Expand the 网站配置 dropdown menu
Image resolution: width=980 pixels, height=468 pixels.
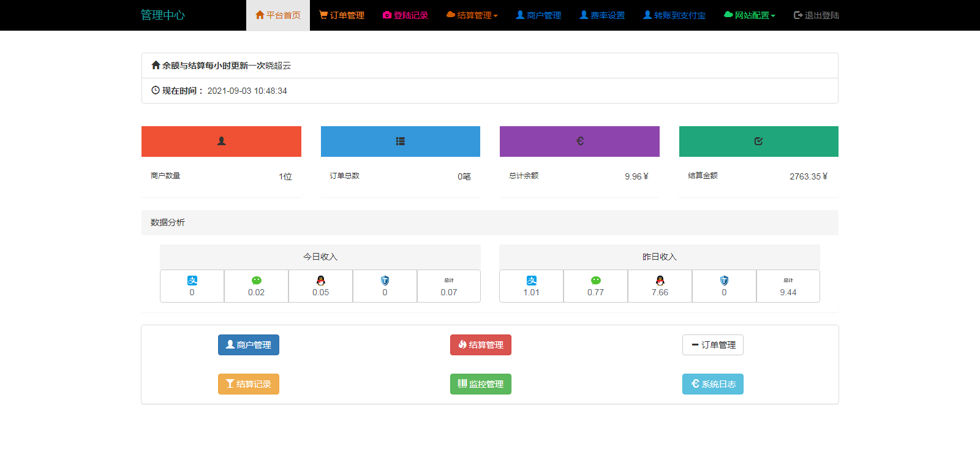click(750, 15)
